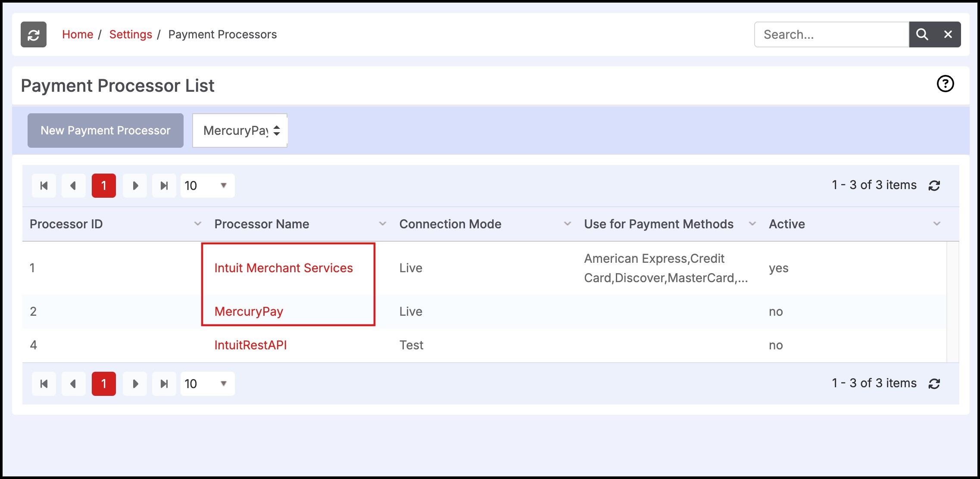Image resolution: width=980 pixels, height=479 pixels.
Task: Click bottom pager refresh icon beside item count
Action: (x=934, y=384)
